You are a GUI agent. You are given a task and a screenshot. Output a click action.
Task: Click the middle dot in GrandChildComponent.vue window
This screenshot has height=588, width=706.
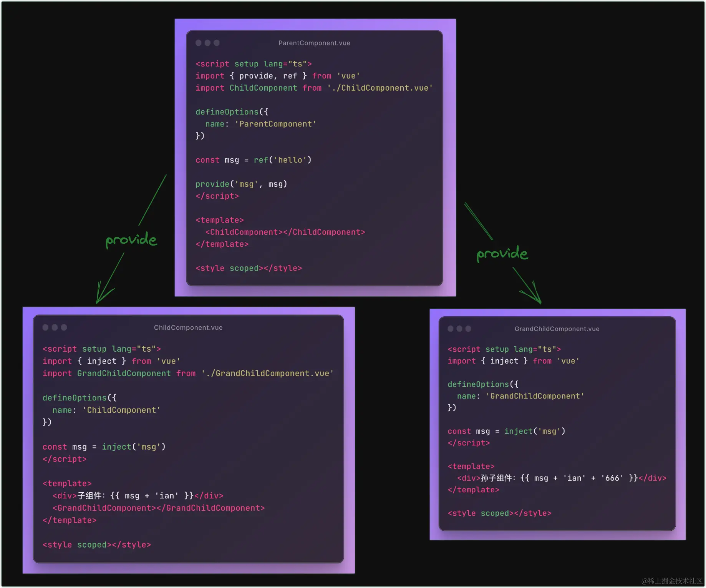tap(459, 329)
